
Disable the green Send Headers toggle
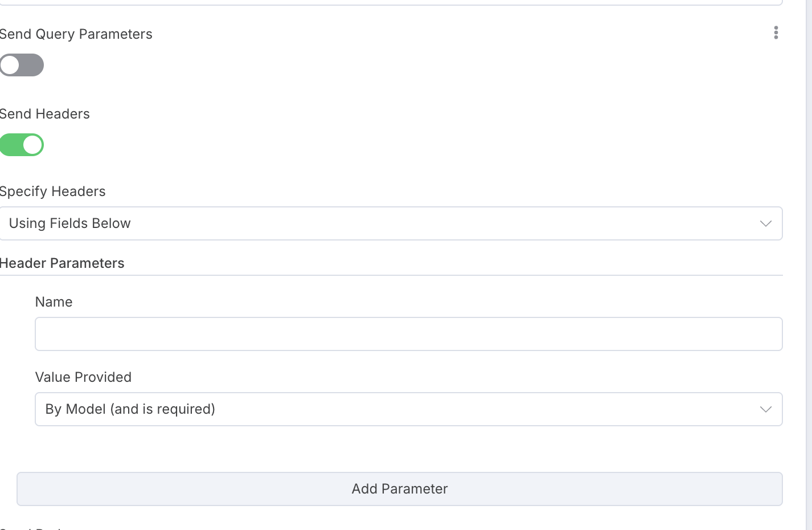(x=22, y=145)
